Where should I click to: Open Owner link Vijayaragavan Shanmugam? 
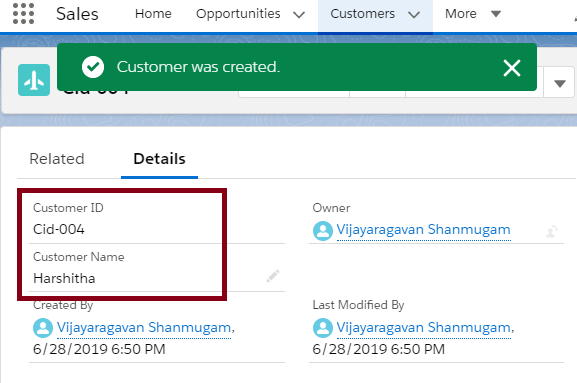424,230
